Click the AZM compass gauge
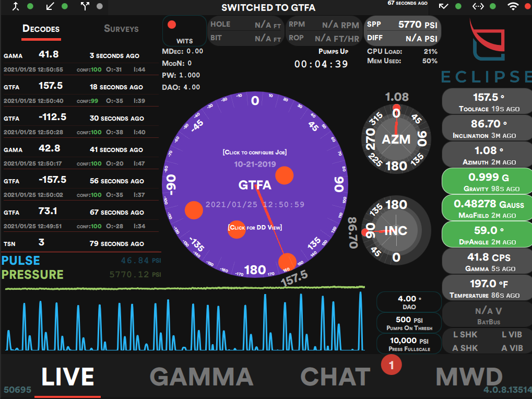Viewport: 532px width, 399px height. 396,139
